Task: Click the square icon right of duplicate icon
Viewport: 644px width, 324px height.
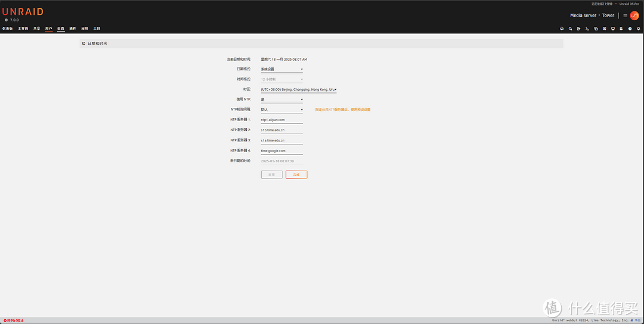Action: click(x=604, y=29)
